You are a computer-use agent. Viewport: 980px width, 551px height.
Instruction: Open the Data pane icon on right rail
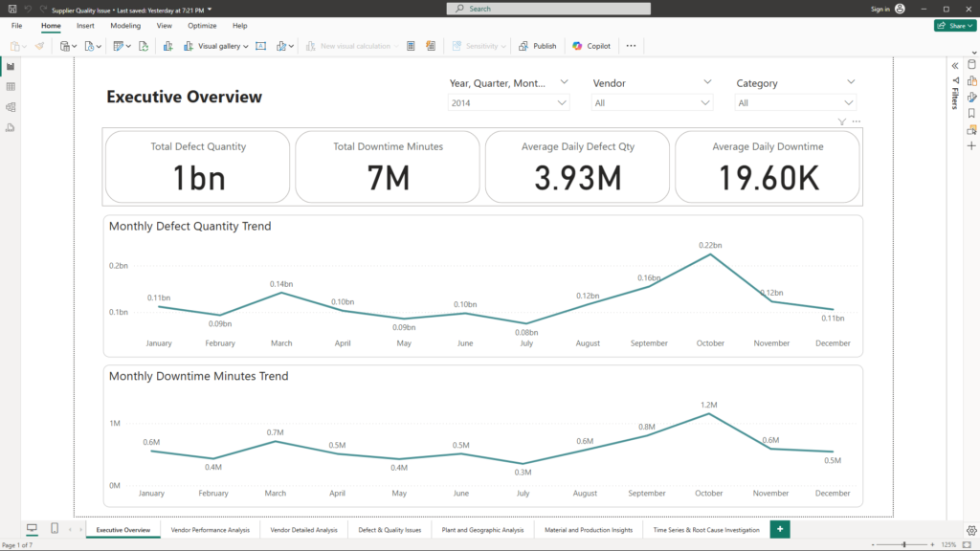point(971,65)
